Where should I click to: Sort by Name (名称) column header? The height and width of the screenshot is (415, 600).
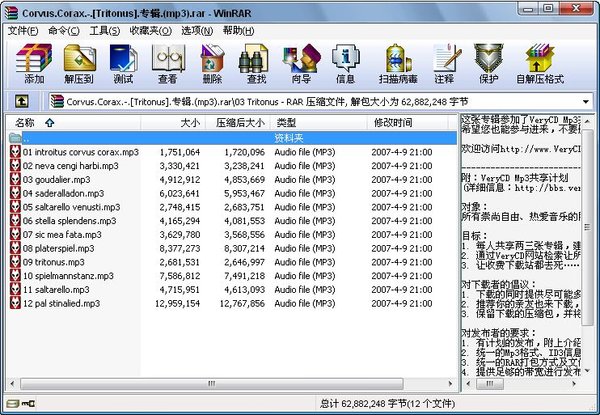point(73,123)
